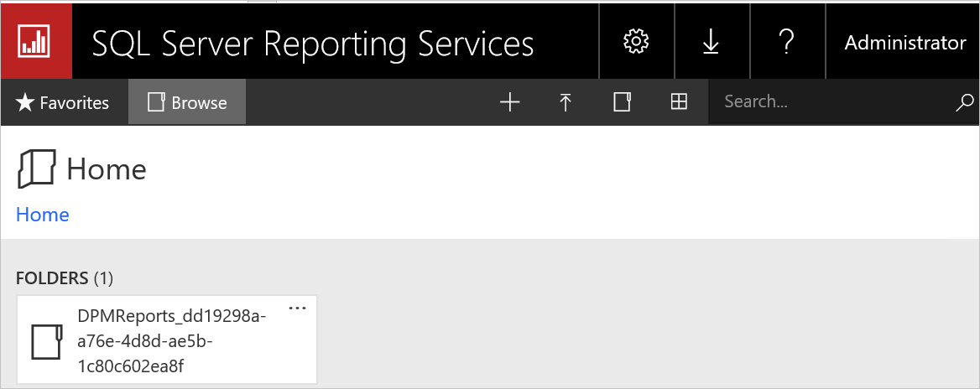The width and height of the screenshot is (980, 389).
Task: Follow the blue Home breadcrumb link
Action: point(43,215)
